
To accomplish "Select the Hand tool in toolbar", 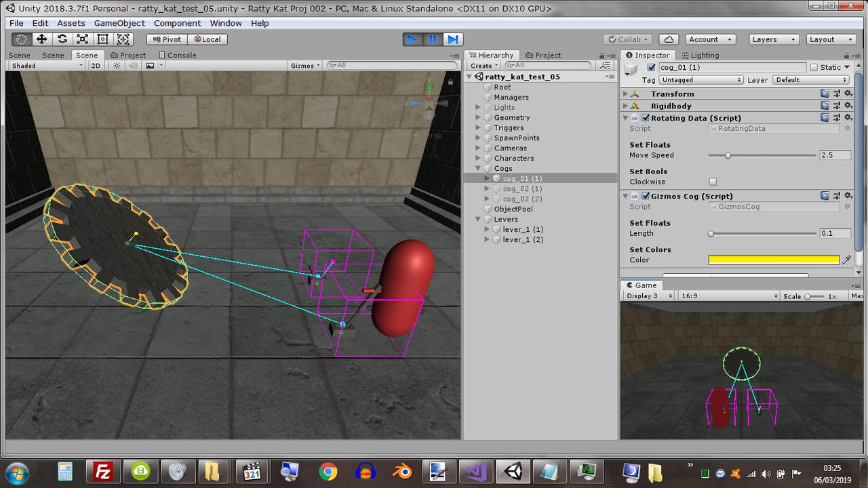I will coord(21,39).
